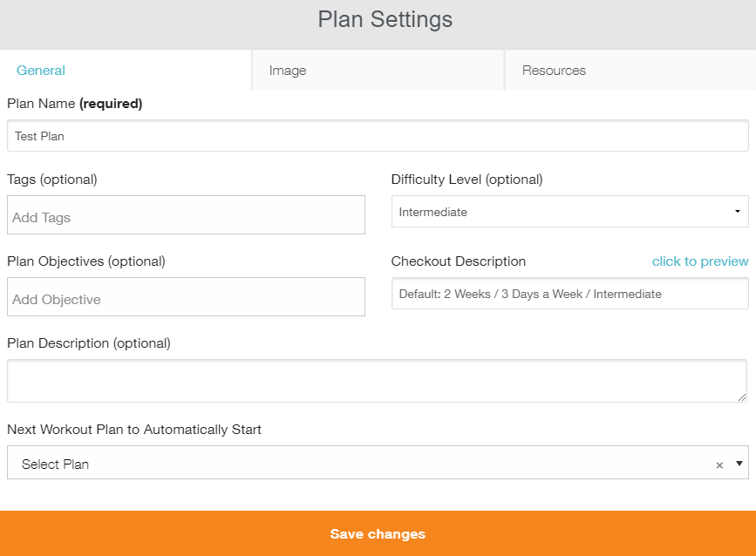
Task: Open the Resources tab
Action: pos(554,71)
